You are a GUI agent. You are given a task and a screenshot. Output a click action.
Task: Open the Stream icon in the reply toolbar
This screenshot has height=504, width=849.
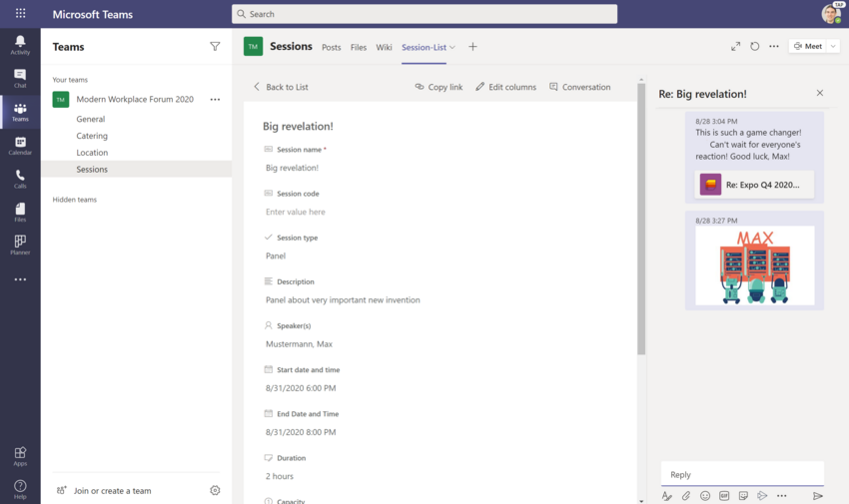point(762,496)
